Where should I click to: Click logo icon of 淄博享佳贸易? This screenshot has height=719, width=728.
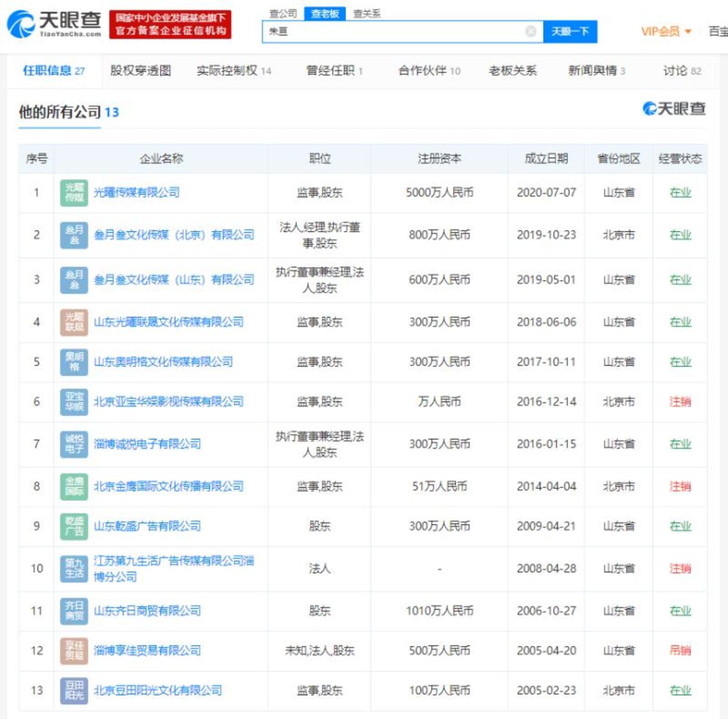74,650
